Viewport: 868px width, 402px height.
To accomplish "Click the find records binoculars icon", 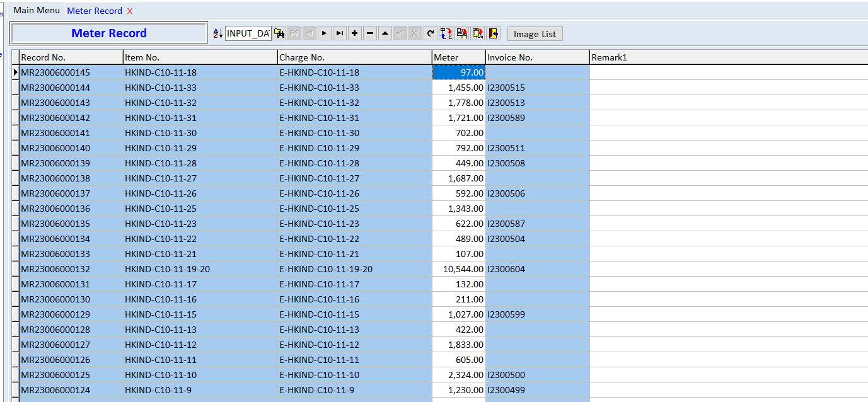I will tap(279, 33).
